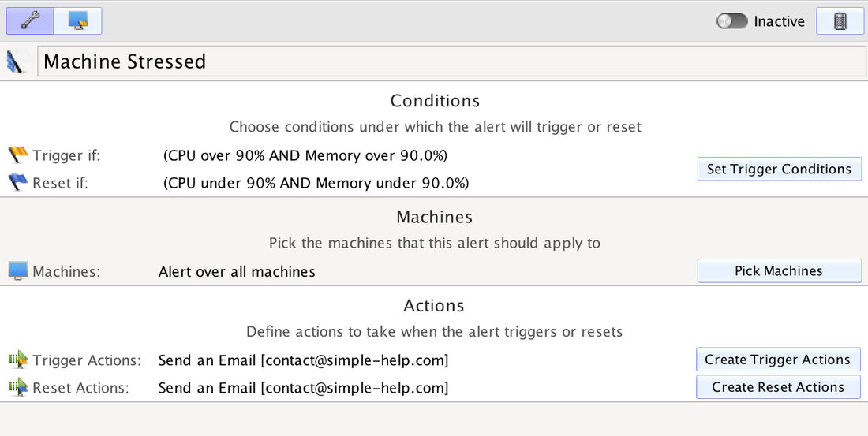Toggle the Inactive alert switch
The width and height of the screenshot is (868, 436).
coord(731,21)
